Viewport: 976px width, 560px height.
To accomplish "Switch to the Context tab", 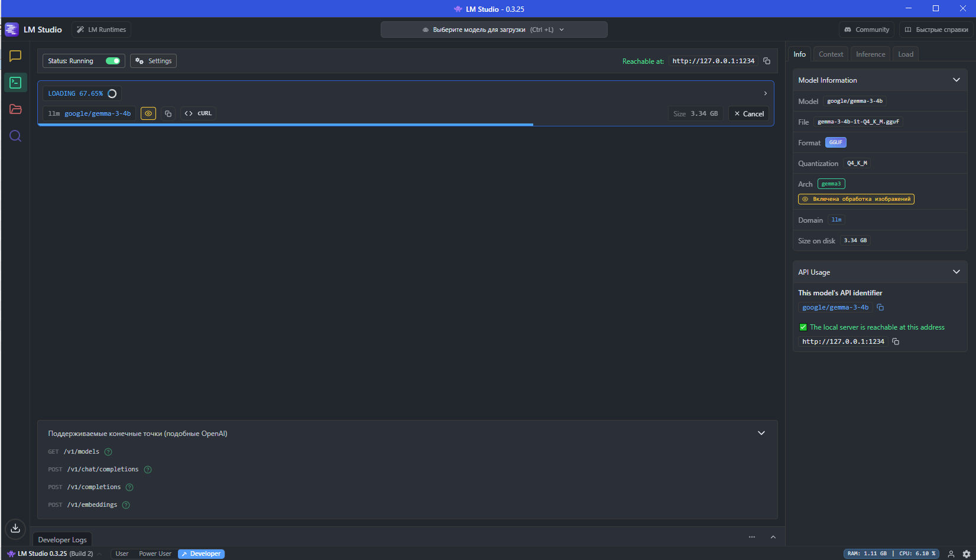I will pyautogui.click(x=831, y=54).
